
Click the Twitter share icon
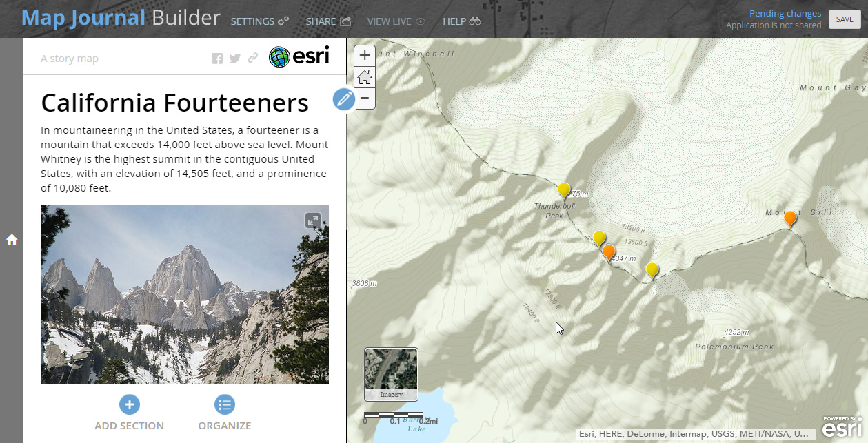235,59
